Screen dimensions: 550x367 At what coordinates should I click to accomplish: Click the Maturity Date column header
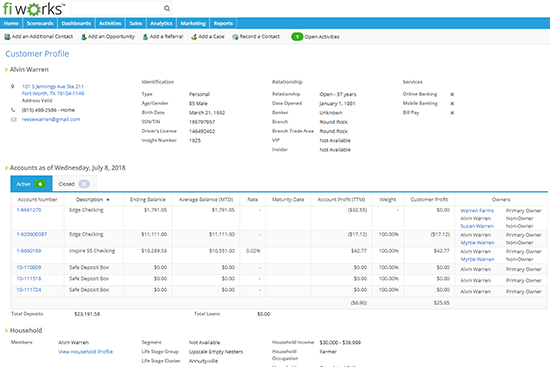click(x=288, y=199)
